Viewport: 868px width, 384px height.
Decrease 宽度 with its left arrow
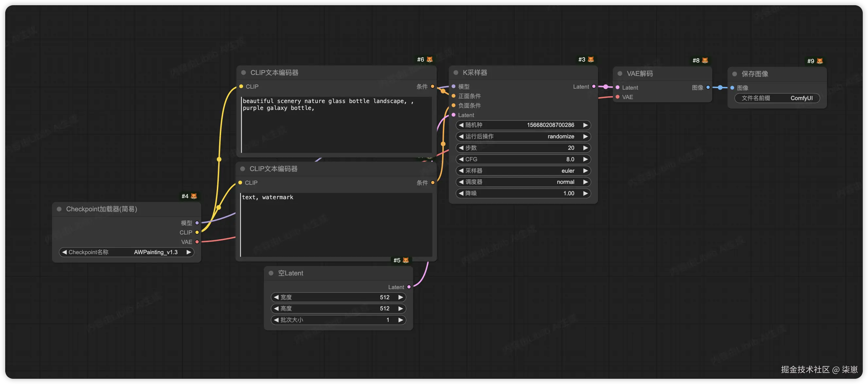click(276, 297)
